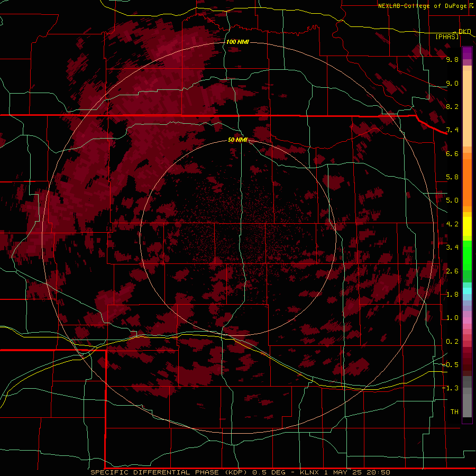Click the 1.8 scale label
This screenshot has width=476, height=476.
[x=452, y=295]
